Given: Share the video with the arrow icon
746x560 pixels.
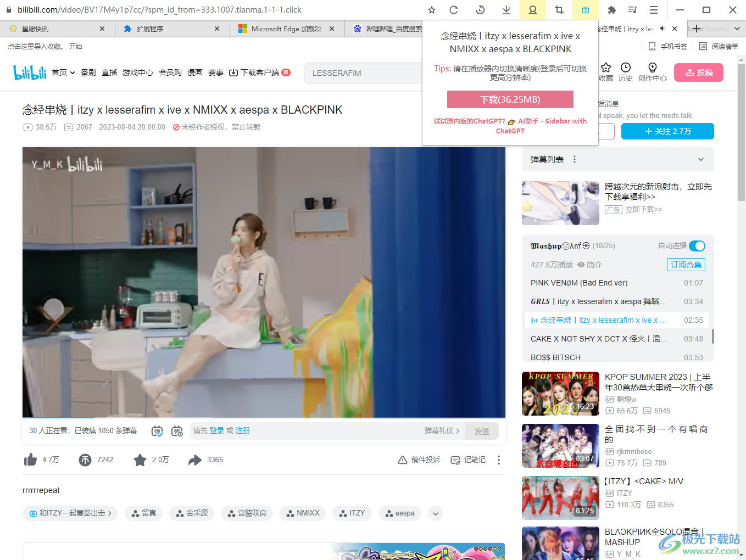Looking at the screenshot, I should point(195,460).
